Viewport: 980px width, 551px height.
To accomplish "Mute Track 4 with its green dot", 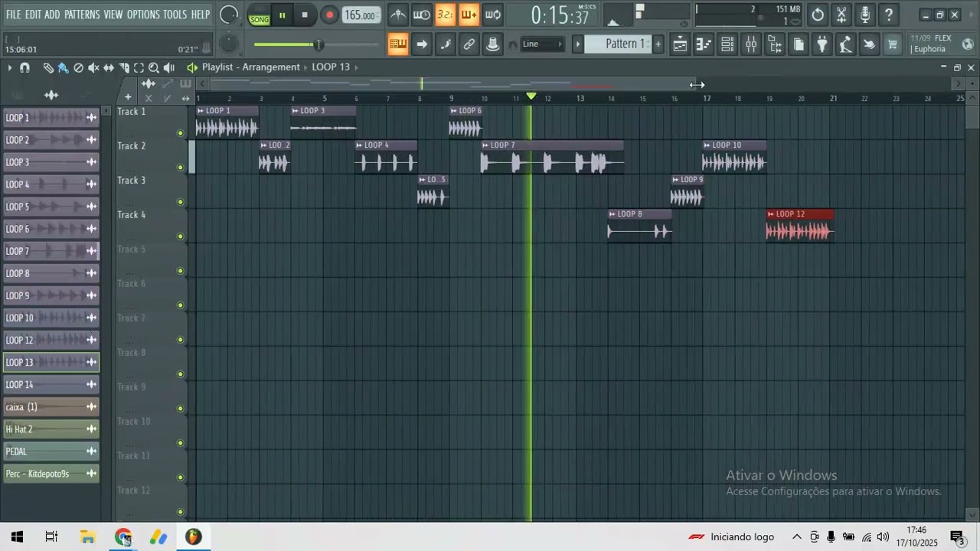I will tap(181, 236).
